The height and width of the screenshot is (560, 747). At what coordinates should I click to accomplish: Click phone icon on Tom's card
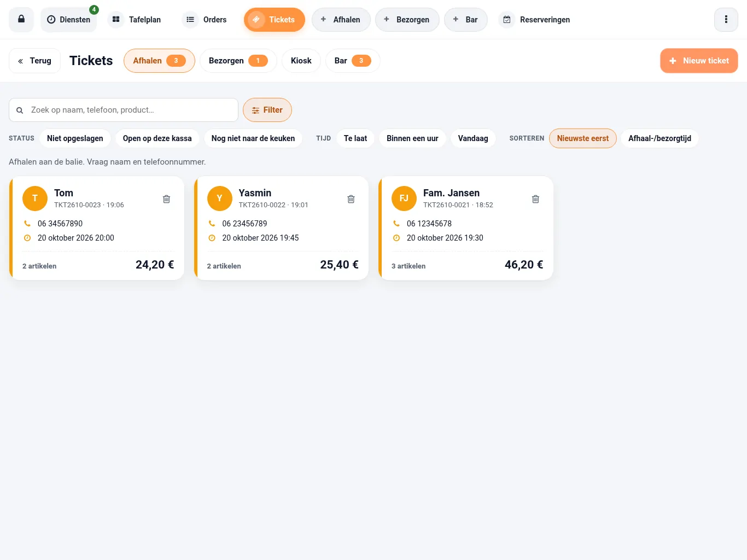(x=27, y=223)
